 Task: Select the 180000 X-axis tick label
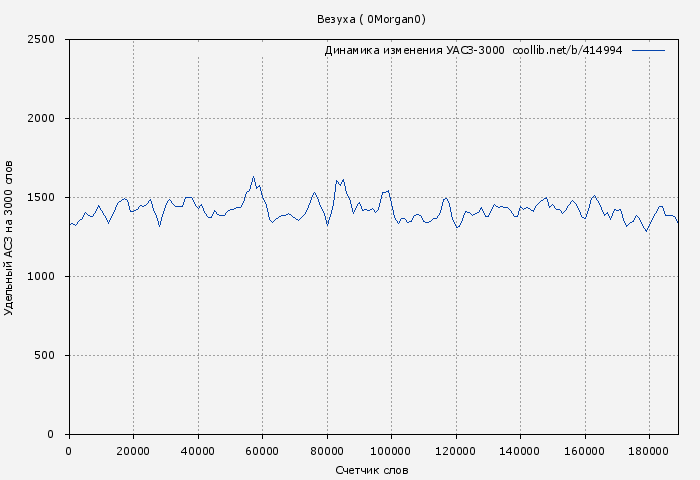649,452
